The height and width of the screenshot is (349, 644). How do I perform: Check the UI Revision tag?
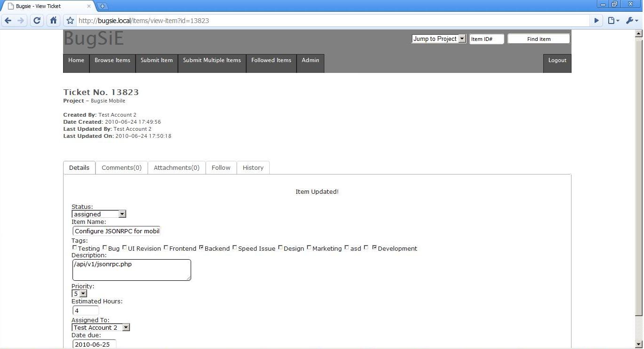pos(125,248)
